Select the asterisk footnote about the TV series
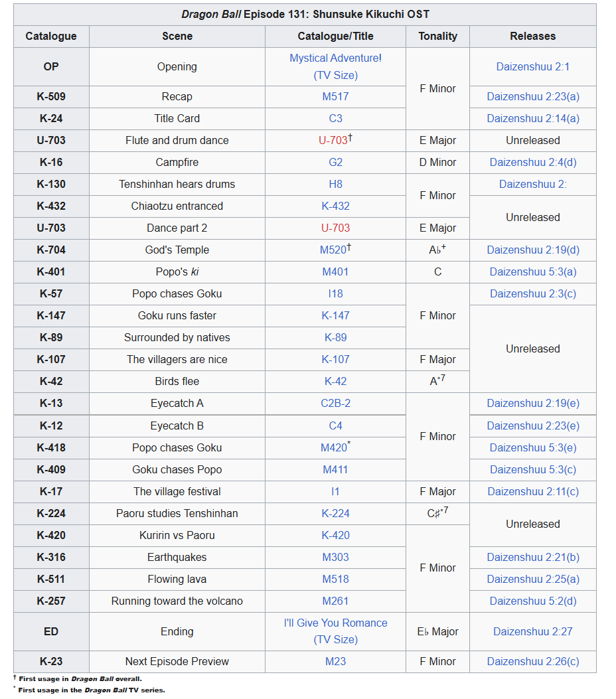Viewport: 616px width, 699px height. [89, 690]
